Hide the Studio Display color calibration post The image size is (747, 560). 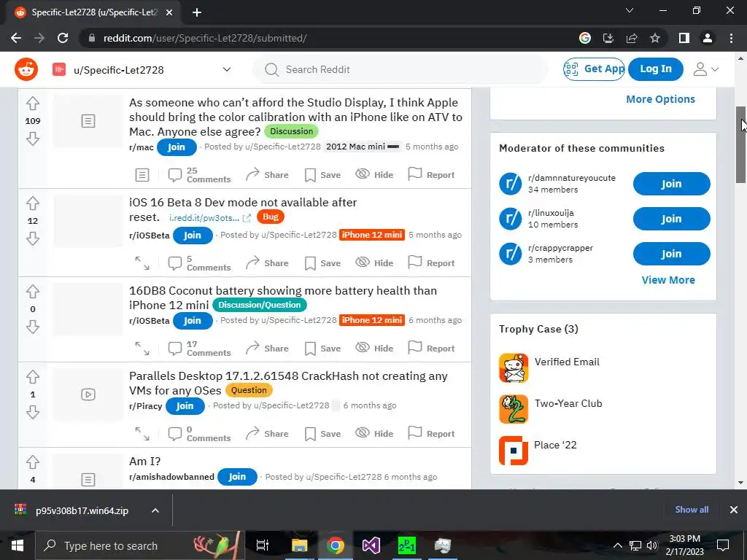(374, 175)
